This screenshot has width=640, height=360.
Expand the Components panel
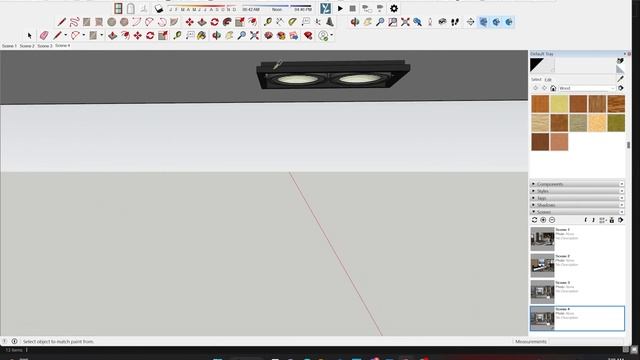coord(577,184)
